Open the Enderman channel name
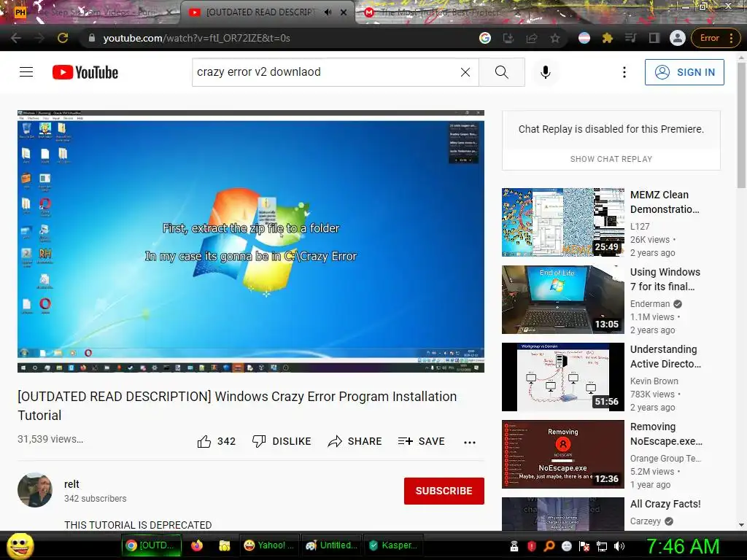The height and width of the screenshot is (560, 747). click(650, 304)
